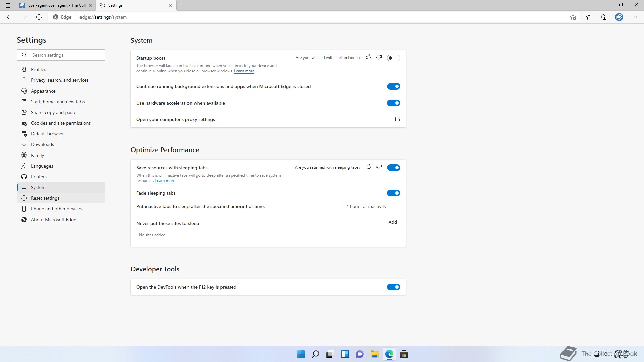The height and width of the screenshot is (362, 644).
Task: Go to Profiles settings
Action: tap(61, 69)
